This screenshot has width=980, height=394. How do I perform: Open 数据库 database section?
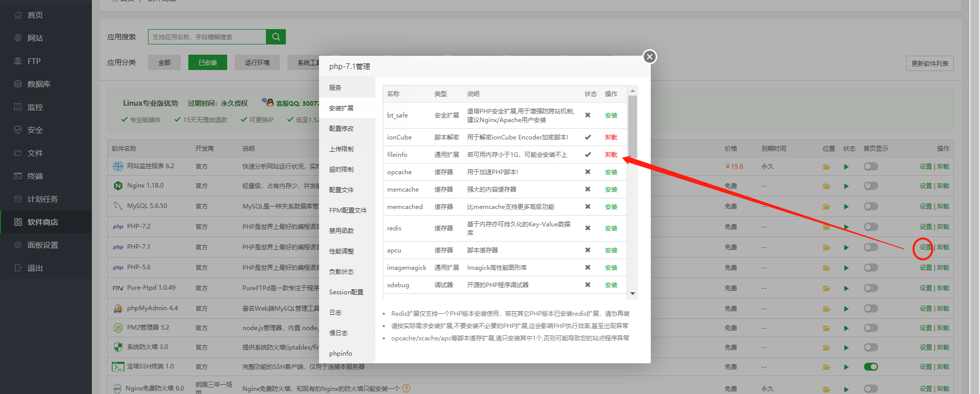pos(39,84)
